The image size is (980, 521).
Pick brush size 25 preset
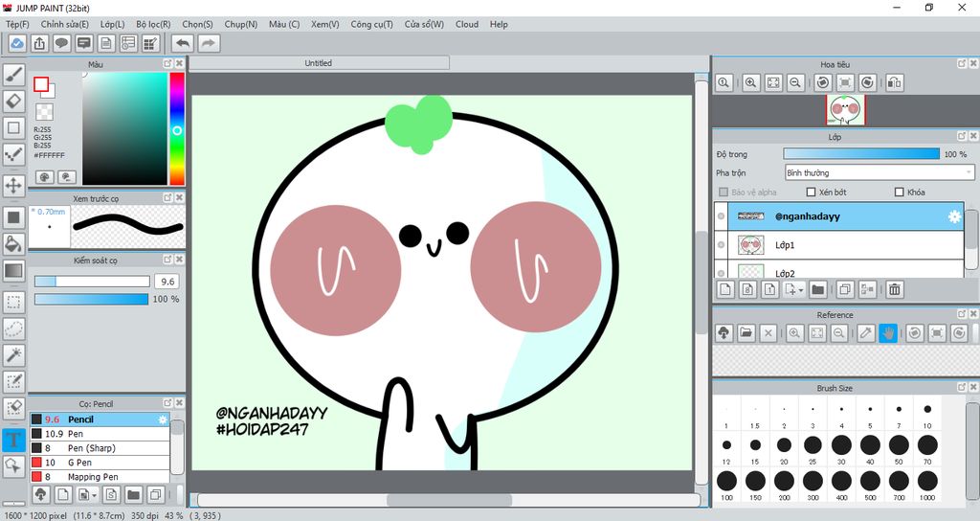[813, 448]
